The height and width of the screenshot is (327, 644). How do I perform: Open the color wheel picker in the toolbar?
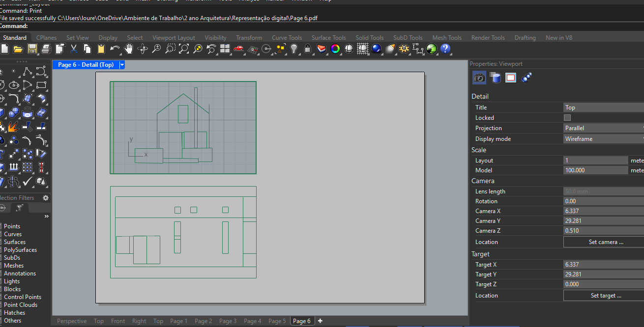[x=334, y=49]
